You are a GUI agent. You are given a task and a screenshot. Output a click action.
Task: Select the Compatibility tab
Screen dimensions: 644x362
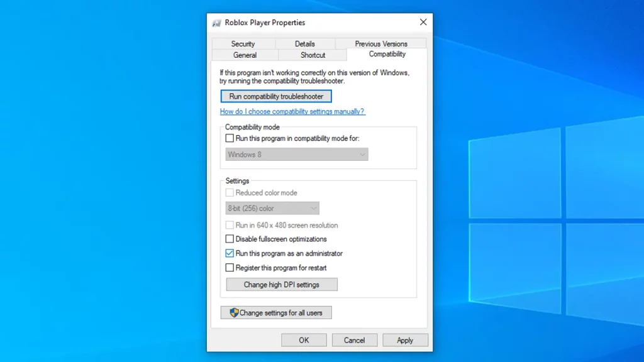pyautogui.click(x=387, y=54)
